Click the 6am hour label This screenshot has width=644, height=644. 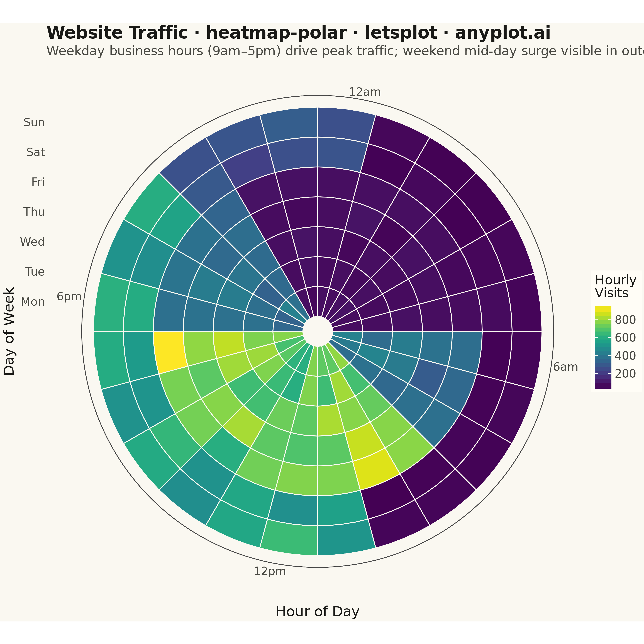point(565,367)
